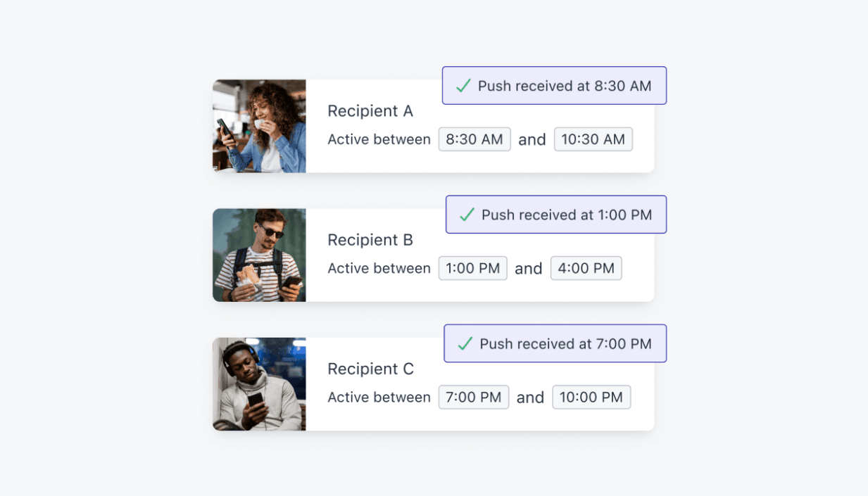Click the green checkmark beside the 8:30 AM push text
The image size is (868, 496).
[463, 86]
